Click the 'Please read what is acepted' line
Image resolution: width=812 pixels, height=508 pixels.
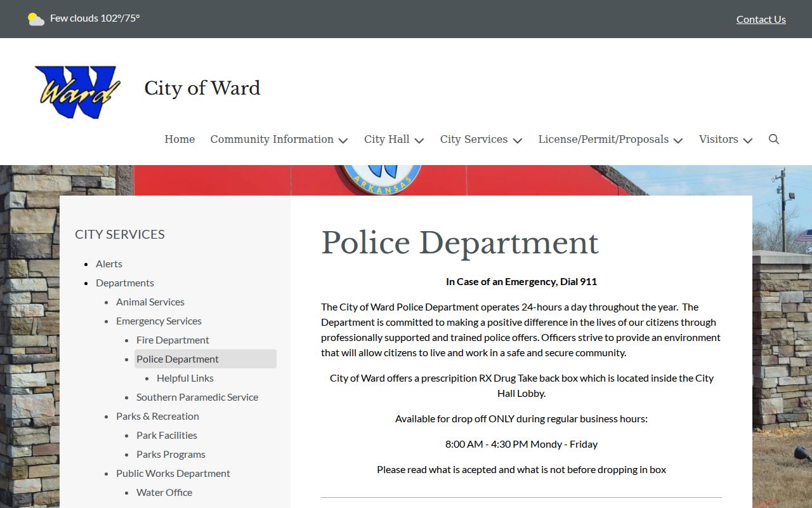(521, 469)
